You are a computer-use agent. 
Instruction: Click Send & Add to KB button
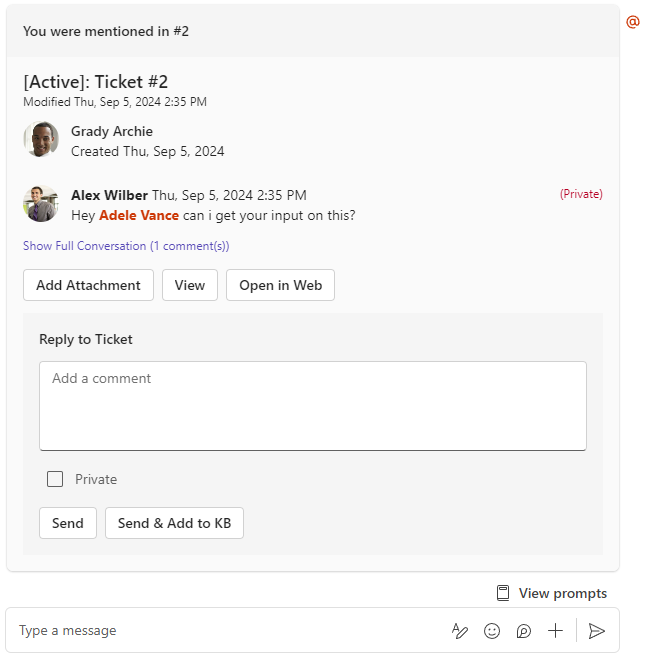coord(174,523)
